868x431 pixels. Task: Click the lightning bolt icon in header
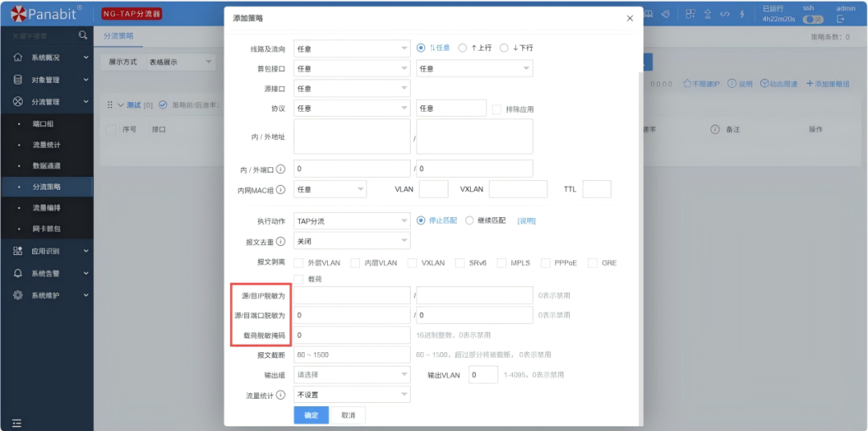743,14
